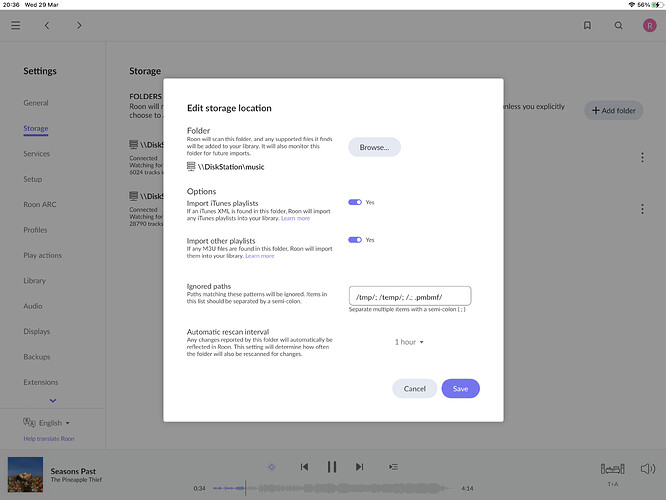
Task: Go back with the left arrow
Action: point(46,25)
